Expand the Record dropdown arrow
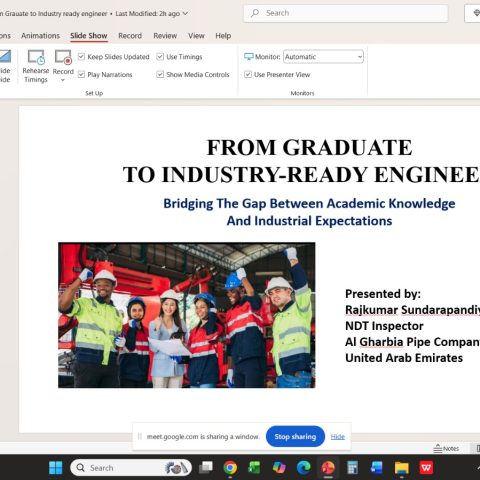This screenshot has width=480, height=480. point(63,80)
